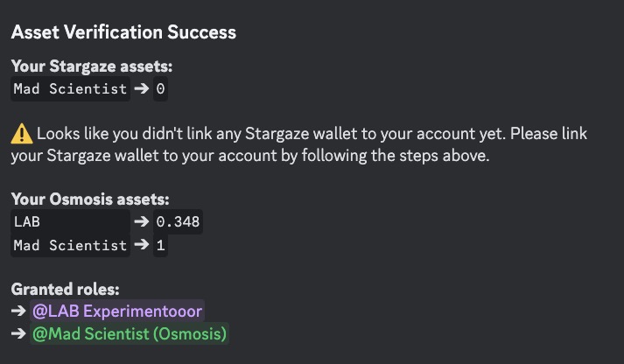Select the Stargaze balance value 0
Image resolution: width=624 pixels, height=364 pixels.
[160, 89]
